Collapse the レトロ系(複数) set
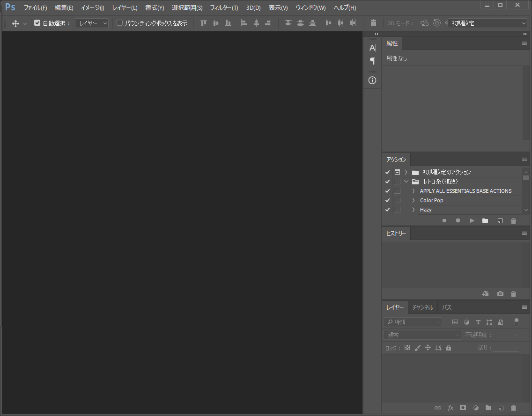This screenshot has height=416, width=532. (x=406, y=182)
